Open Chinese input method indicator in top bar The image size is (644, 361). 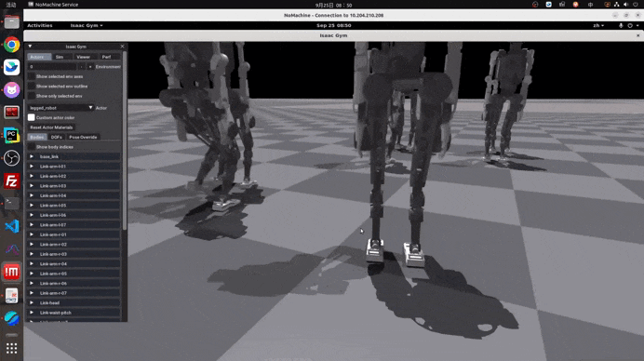(590, 5)
